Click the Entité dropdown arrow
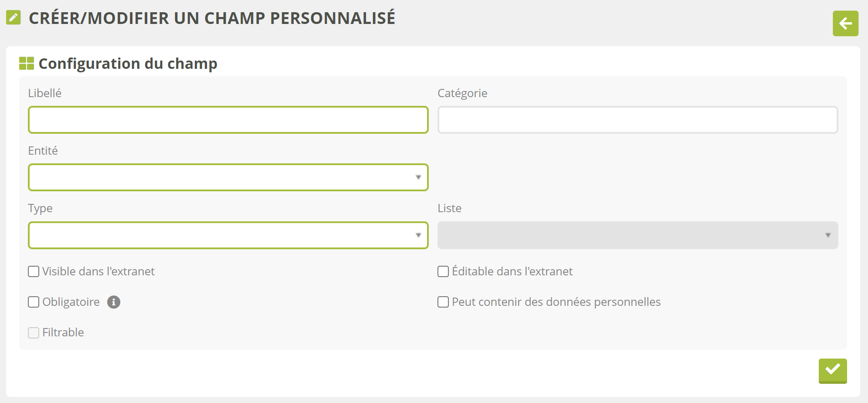The width and height of the screenshot is (868, 403). click(x=418, y=177)
